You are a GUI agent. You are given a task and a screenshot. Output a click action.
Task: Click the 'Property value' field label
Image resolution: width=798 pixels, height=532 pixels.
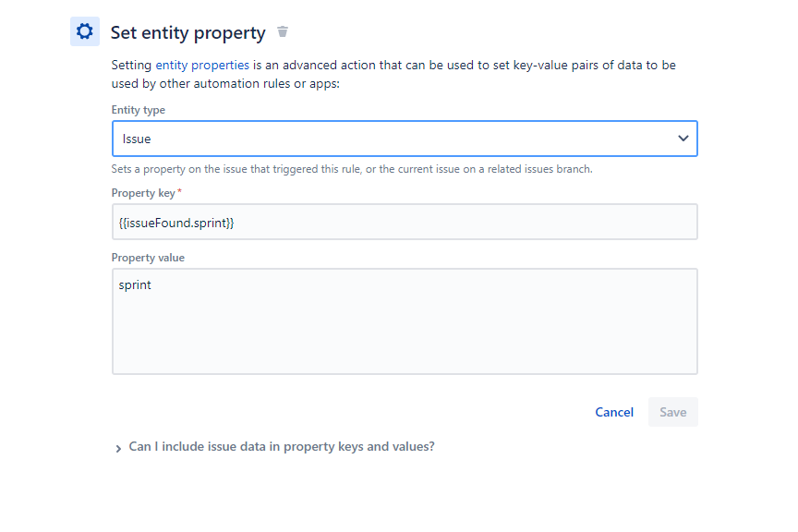[148, 258]
